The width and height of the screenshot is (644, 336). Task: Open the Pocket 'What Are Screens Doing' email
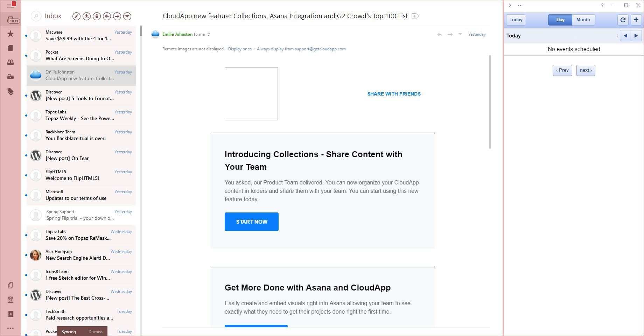81,55
